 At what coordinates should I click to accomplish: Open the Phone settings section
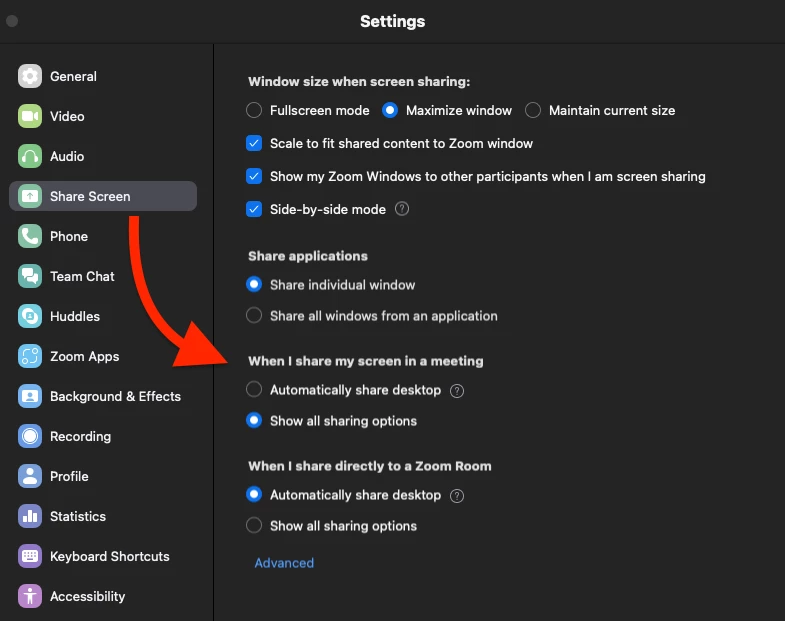(x=69, y=237)
